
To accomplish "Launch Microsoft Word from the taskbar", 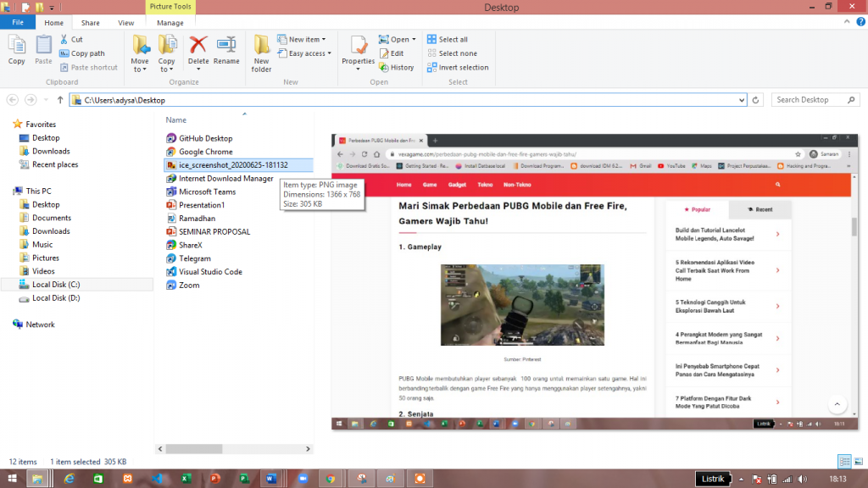I will point(270,477).
